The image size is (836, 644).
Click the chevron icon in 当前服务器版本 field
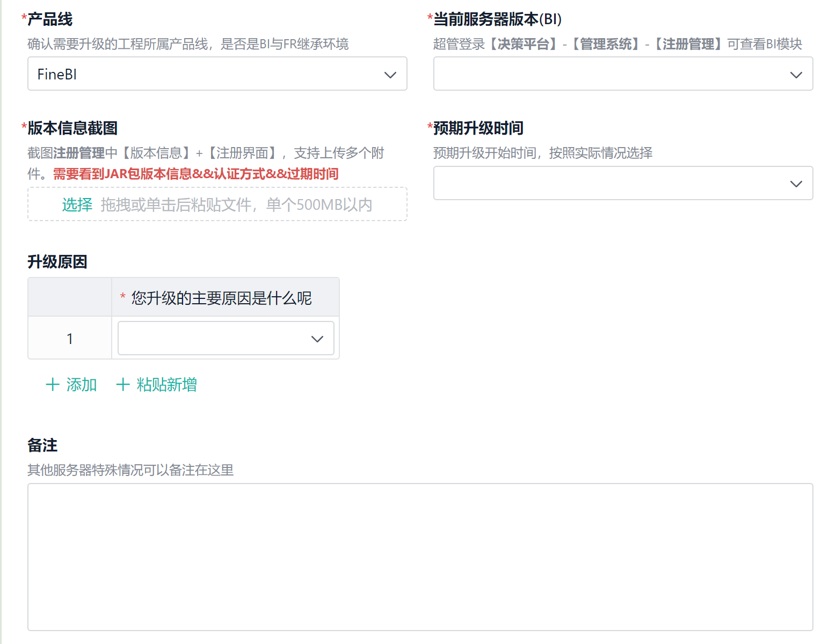click(x=796, y=75)
